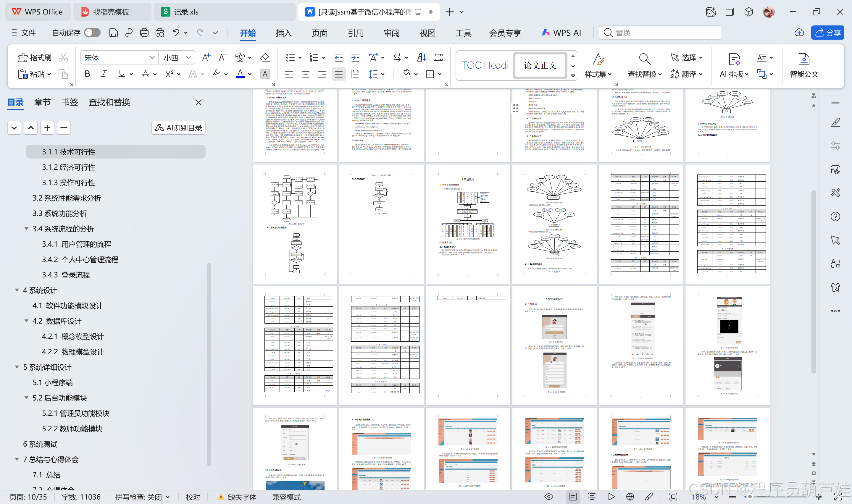
Task: Click the eraser clear formatting icon
Action: coord(265,57)
